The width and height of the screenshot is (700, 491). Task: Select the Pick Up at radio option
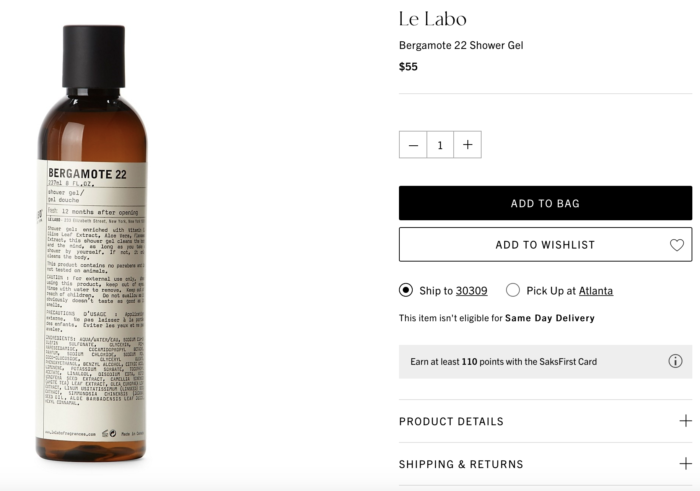click(x=512, y=291)
